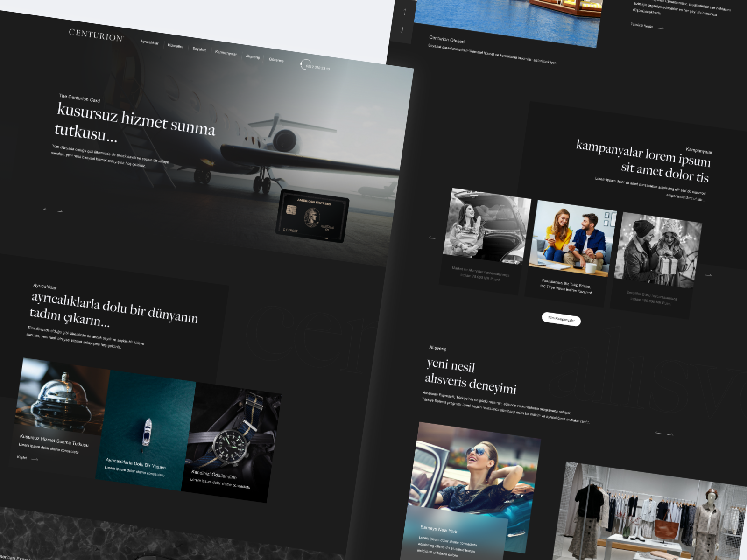Open the Güvence nav menu item
Screen dimensions: 747x560
[x=276, y=60]
